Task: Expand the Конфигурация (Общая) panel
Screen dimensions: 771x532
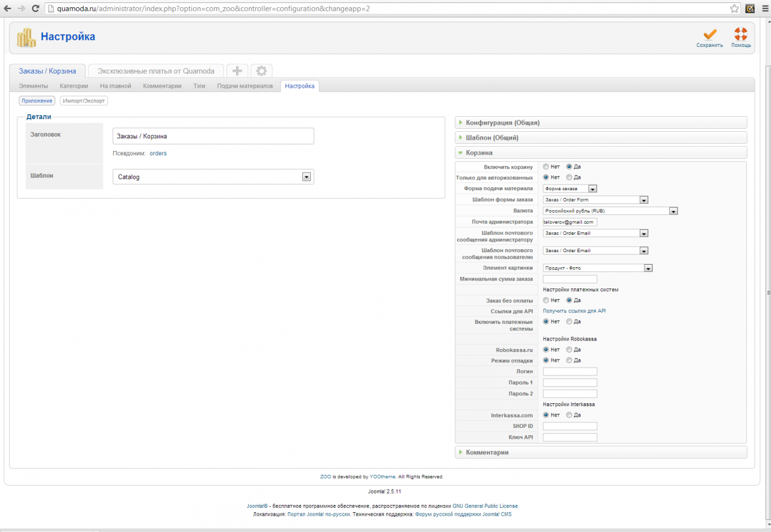Action: click(x=502, y=123)
